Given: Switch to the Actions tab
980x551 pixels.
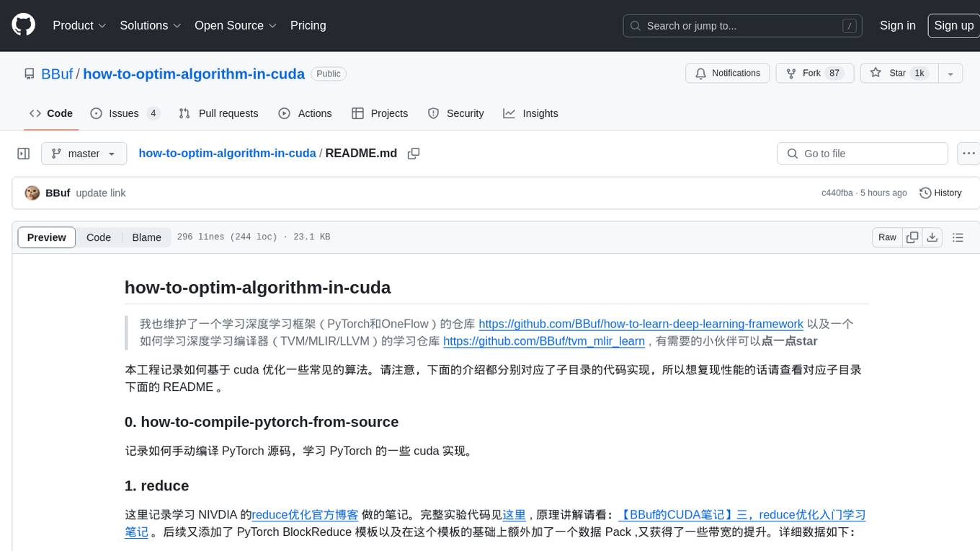Looking at the screenshot, I should click(x=305, y=113).
